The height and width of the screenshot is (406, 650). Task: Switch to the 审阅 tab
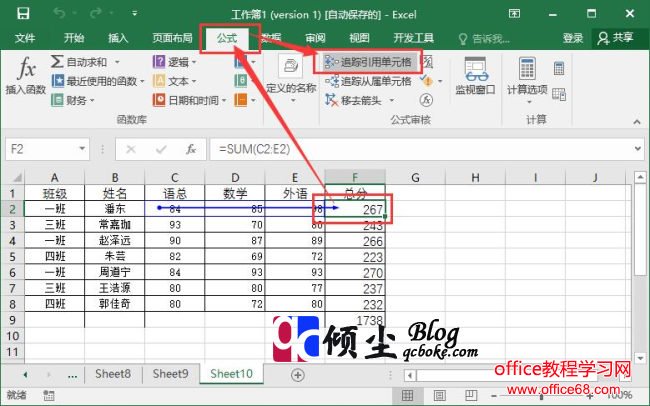(315, 38)
